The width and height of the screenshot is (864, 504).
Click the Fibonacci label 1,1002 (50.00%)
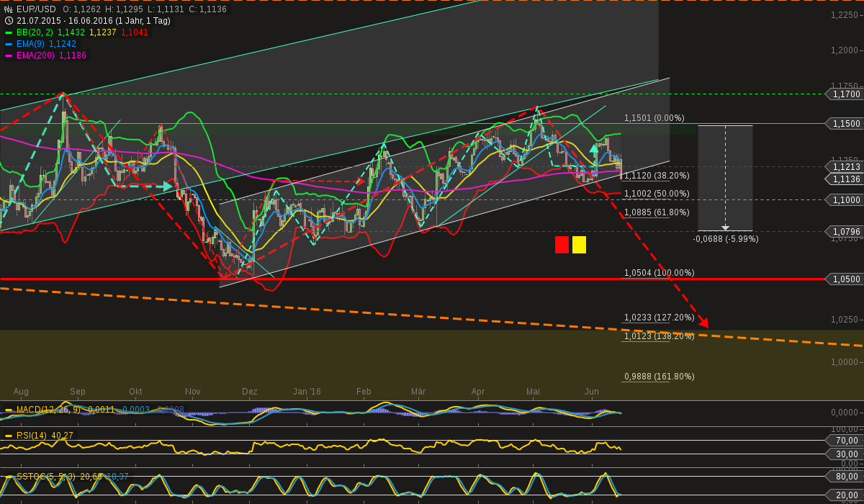coord(656,194)
